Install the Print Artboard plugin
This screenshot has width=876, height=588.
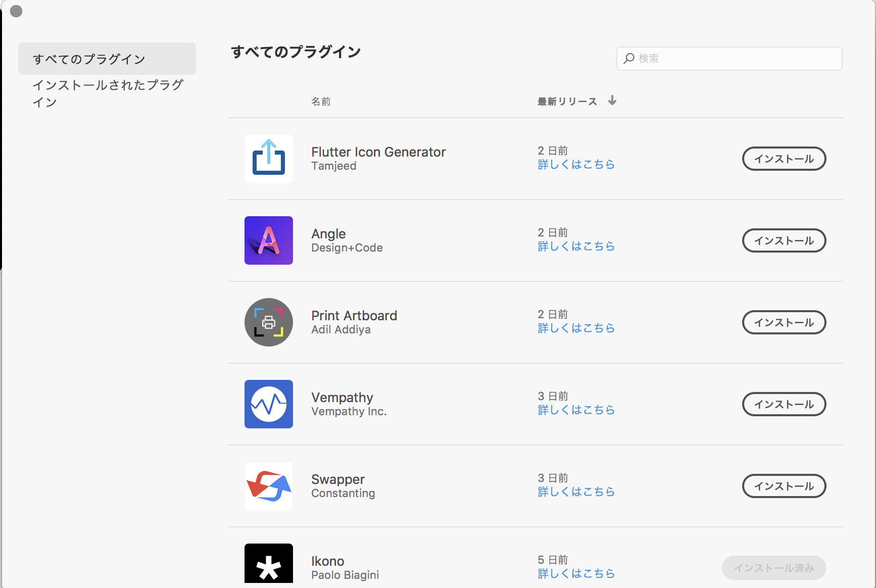tap(784, 322)
